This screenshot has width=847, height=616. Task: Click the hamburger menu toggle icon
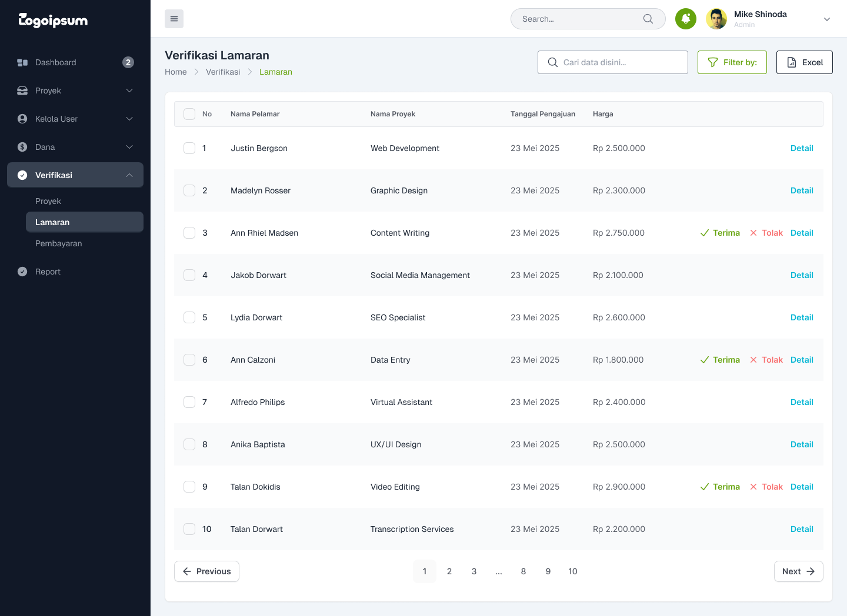point(174,19)
